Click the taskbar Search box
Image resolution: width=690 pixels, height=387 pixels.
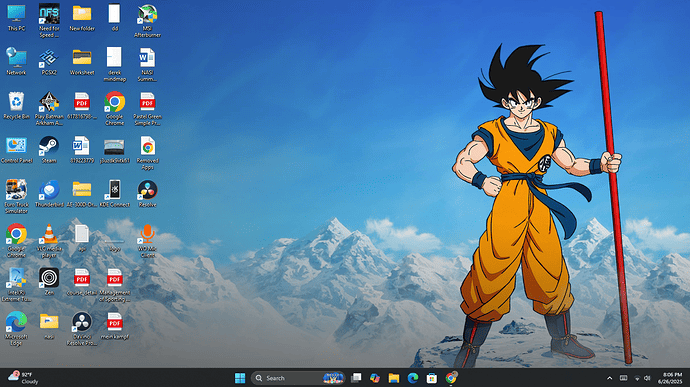297,378
